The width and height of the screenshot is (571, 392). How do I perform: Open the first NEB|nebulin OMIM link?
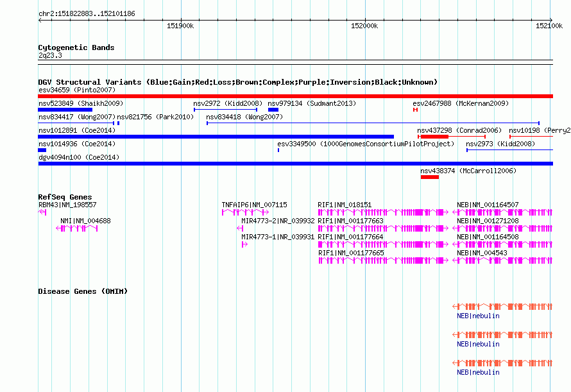478,316
